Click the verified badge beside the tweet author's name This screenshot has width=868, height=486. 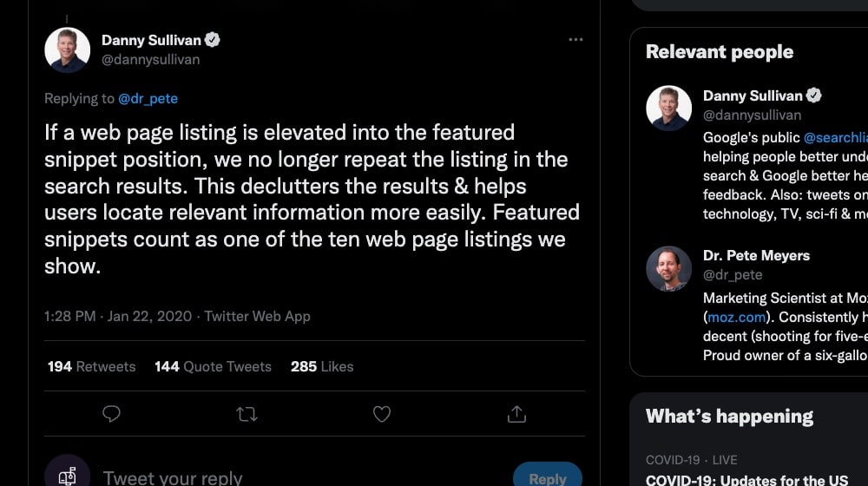click(213, 40)
